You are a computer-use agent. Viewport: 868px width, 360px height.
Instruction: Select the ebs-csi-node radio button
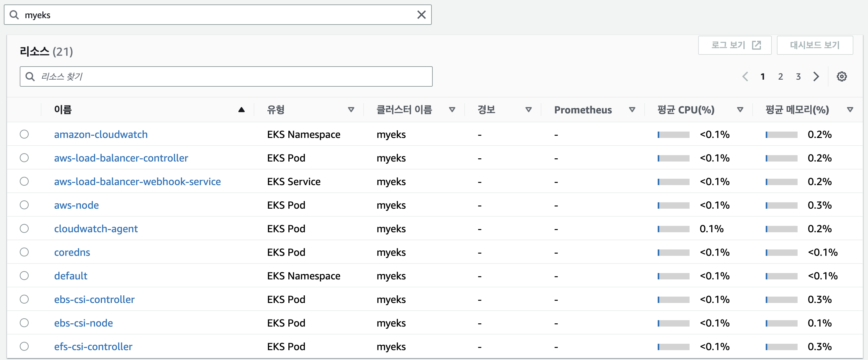click(x=24, y=323)
